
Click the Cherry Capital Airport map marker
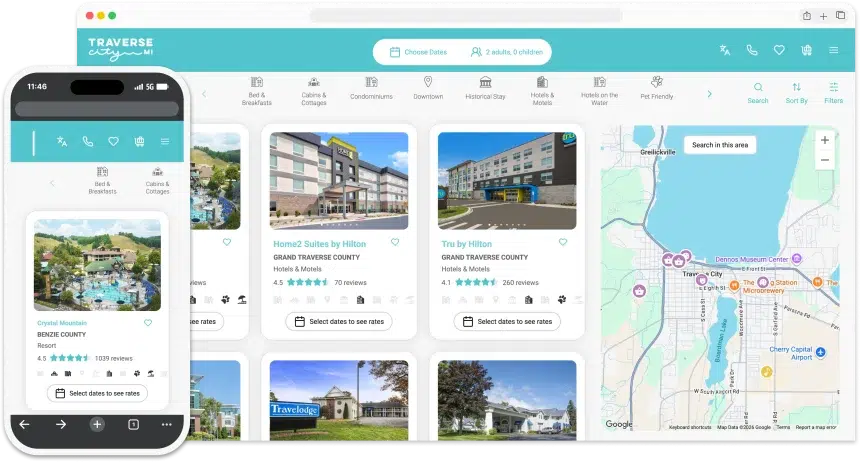[x=821, y=352]
